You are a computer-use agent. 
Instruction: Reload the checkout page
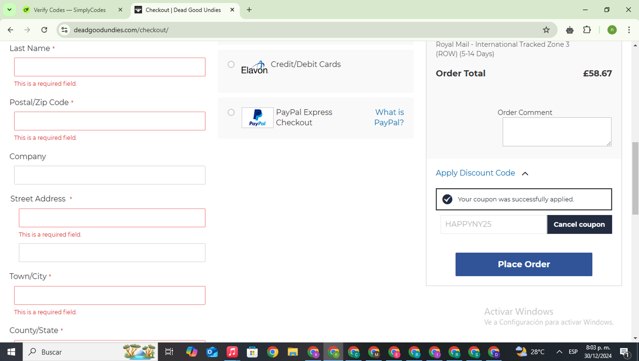click(x=44, y=30)
